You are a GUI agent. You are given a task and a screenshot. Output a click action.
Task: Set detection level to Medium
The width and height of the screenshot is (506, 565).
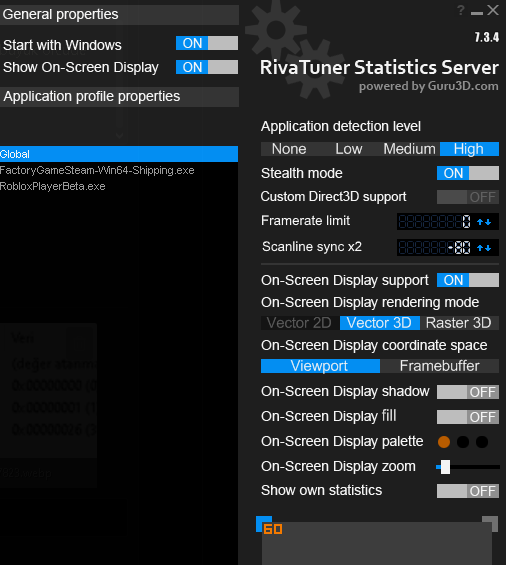click(409, 149)
